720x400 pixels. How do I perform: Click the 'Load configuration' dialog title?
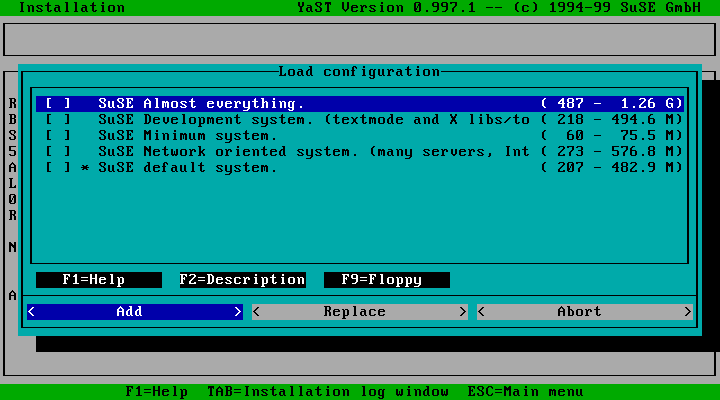pyautogui.click(x=359, y=72)
